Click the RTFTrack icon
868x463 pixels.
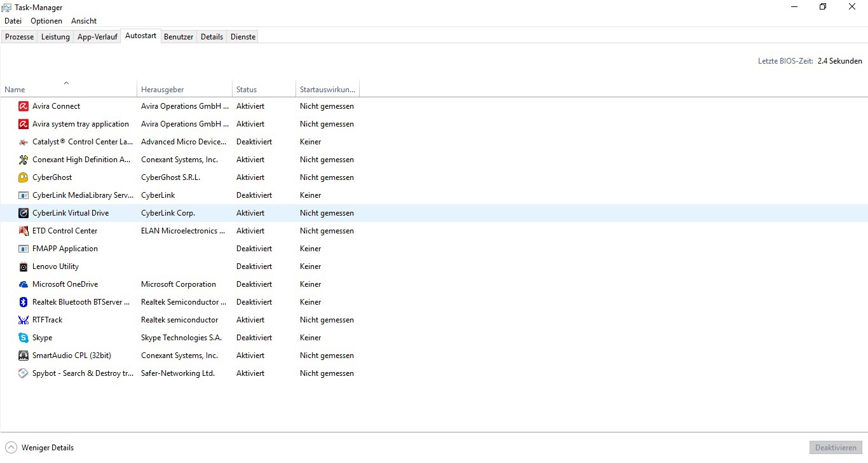[24, 320]
